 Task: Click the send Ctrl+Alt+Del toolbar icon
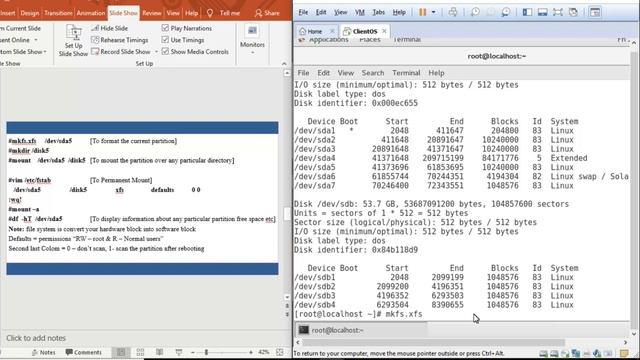pos(453,12)
